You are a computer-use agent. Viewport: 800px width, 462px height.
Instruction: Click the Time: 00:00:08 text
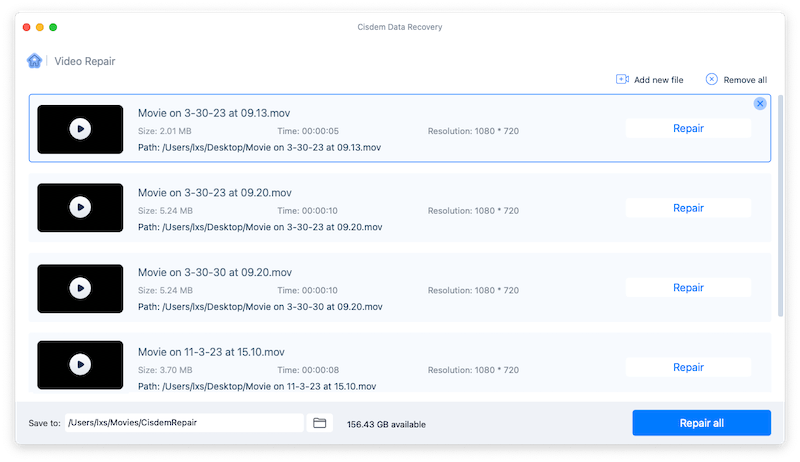[x=308, y=370]
